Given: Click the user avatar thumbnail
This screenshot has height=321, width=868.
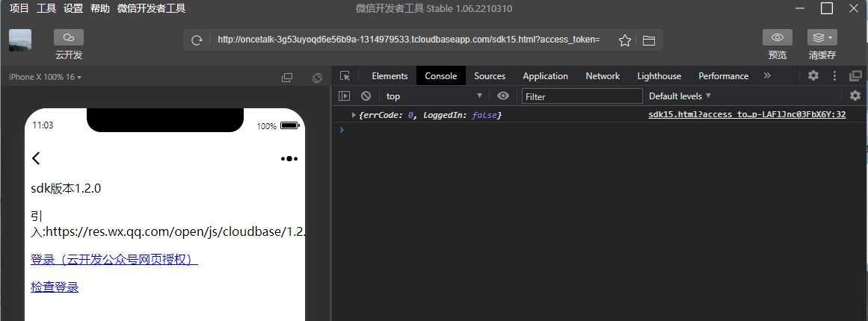Looking at the screenshot, I should pos(20,40).
